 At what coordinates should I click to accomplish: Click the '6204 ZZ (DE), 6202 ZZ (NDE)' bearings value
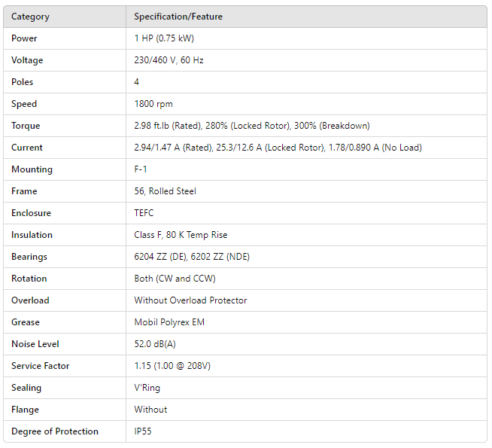[x=192, y=257]
